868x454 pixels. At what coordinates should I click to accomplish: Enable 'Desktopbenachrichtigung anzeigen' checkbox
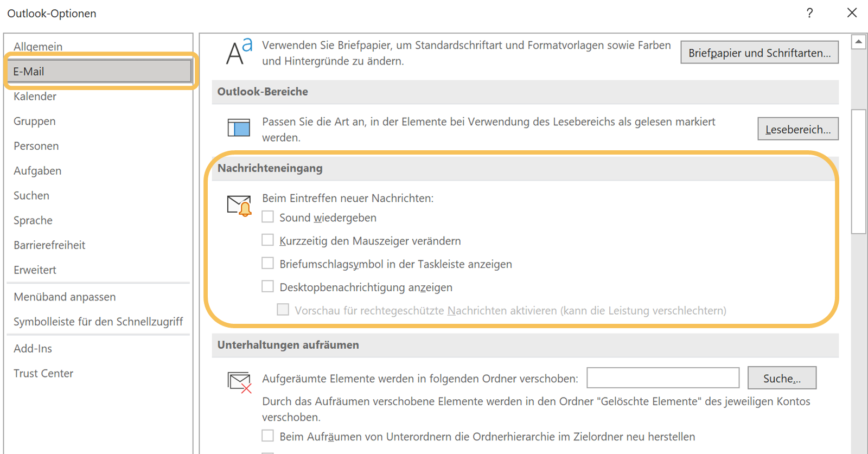[267, 286]
